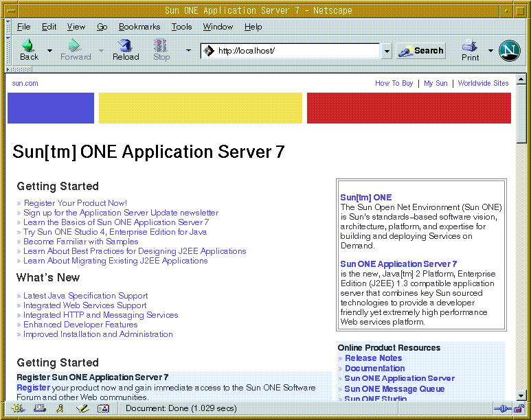Open Improved Installation and Administration link
531x420 pixels.
[98, 334]
